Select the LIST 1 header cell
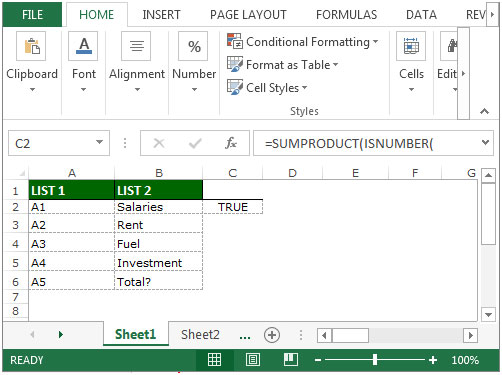This screenshot has width=502, height=375. click(72, 190)
